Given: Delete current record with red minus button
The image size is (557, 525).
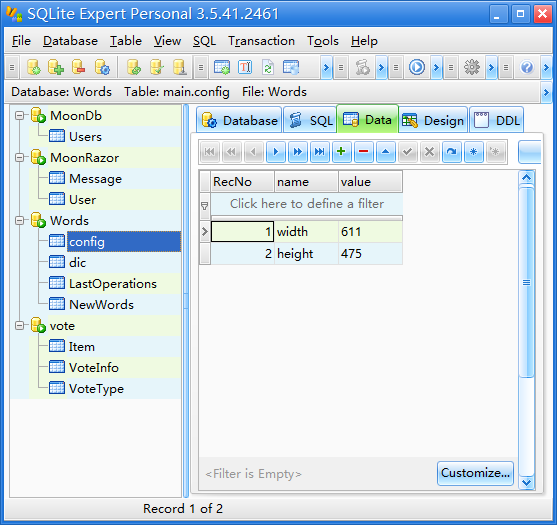Looking at the screenshot, I should 363,152.
